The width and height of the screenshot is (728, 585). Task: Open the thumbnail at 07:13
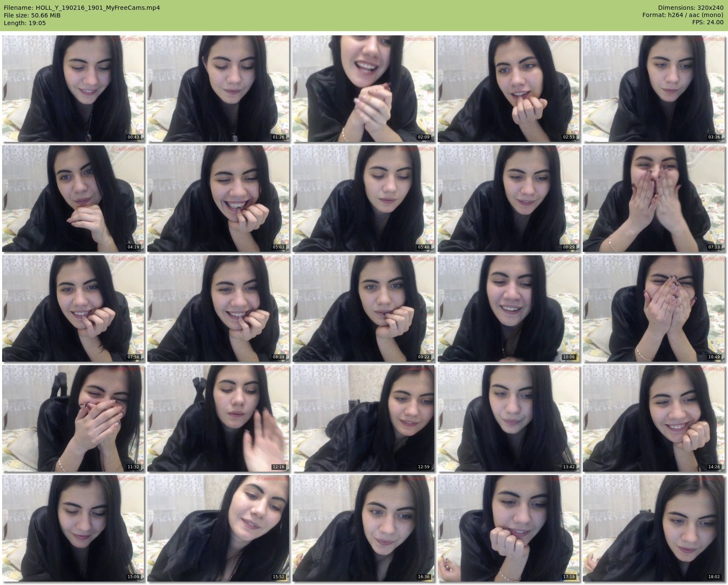(x=654, y=199)
